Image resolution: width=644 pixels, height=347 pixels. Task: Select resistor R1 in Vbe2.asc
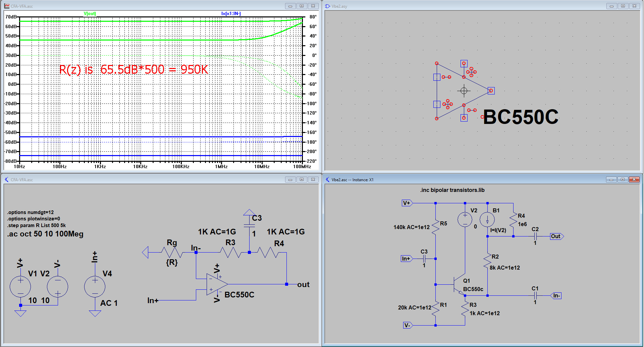(435, 309)
